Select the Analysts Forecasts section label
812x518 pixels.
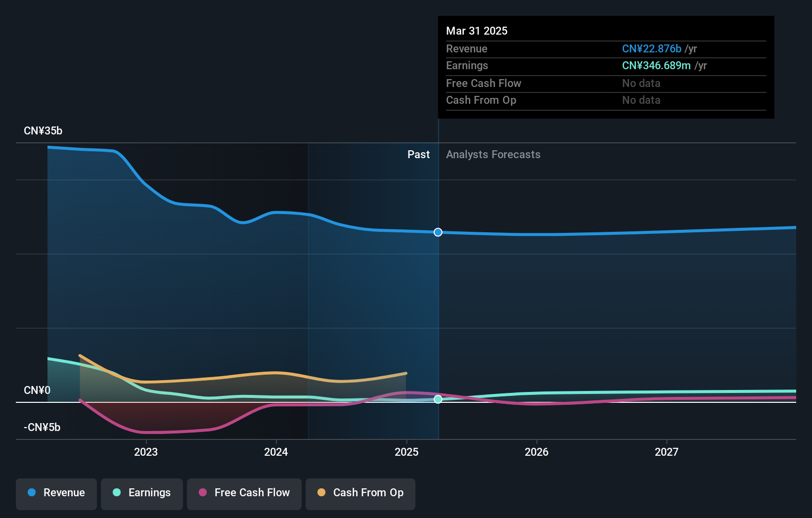(x=493, y=154)
